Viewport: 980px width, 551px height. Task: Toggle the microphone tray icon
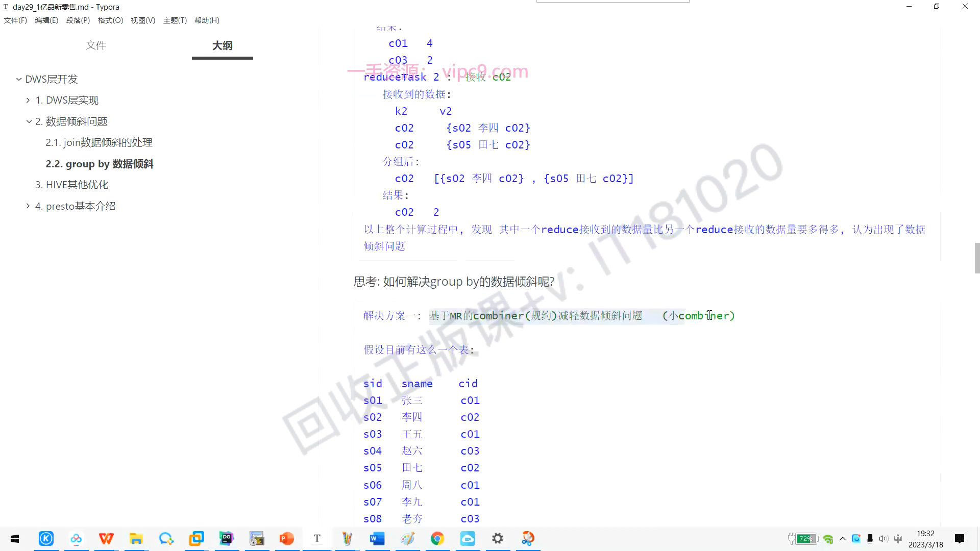[870, 539]
